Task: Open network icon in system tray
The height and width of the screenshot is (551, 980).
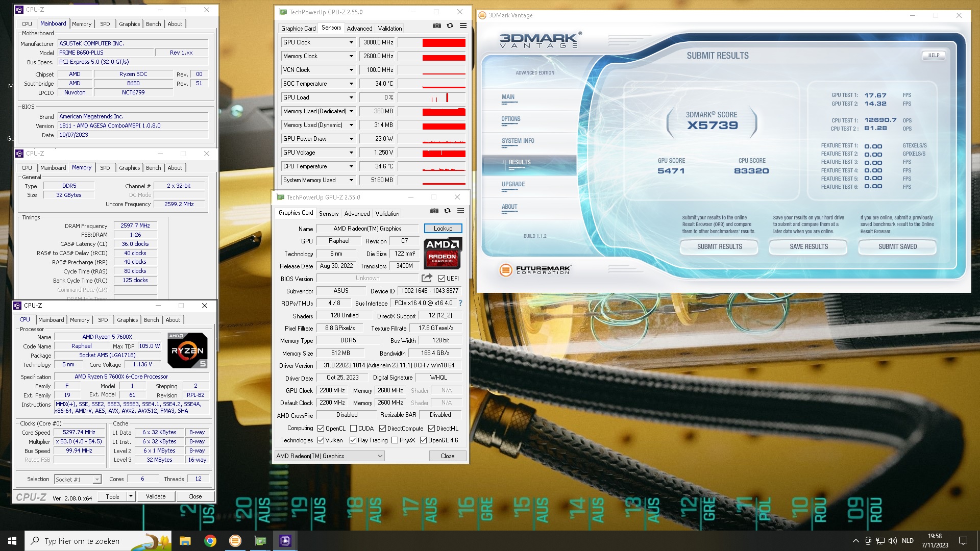Action: coord(880,541)
